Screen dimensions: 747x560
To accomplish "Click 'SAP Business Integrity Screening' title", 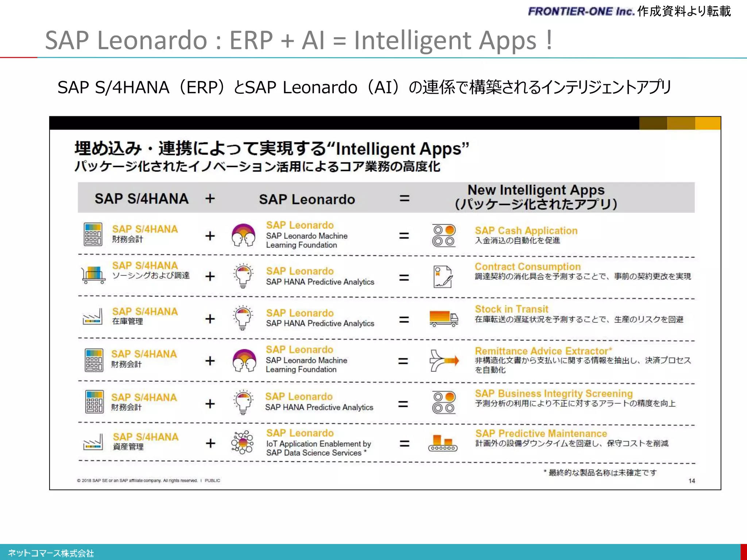I will [554, 393].
